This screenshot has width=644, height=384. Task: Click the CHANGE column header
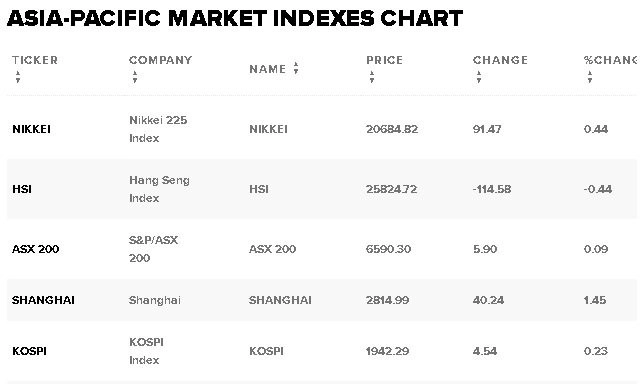pyautogui.click(x=500, y=60)
